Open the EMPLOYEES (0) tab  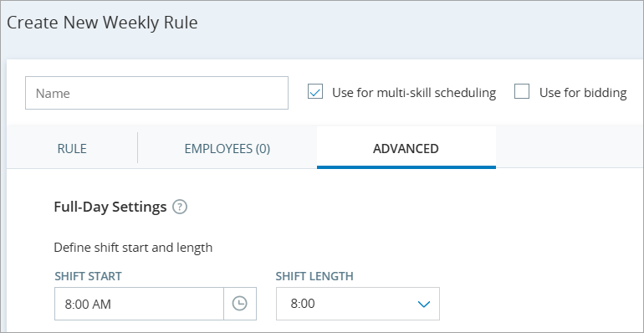point(227,148)
